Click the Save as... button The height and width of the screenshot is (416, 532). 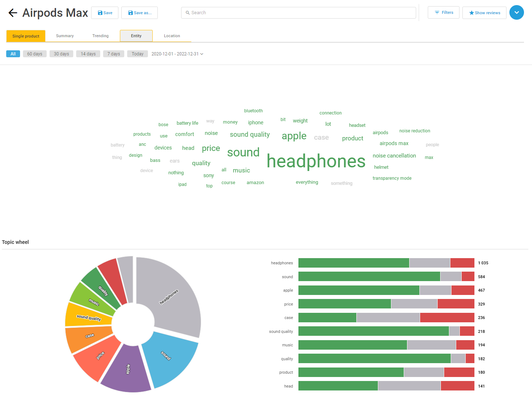tap(140, 13)
